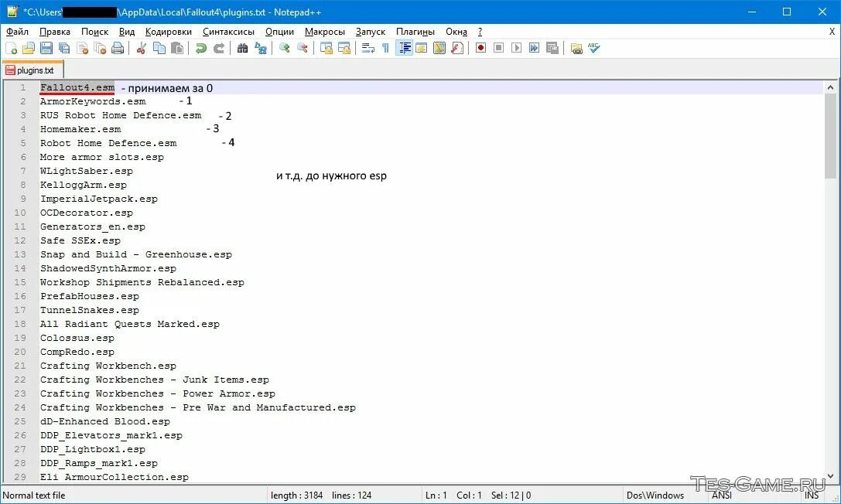The width and height of the screenshot is (841, 504).
Task: Toggle show all characters pilcrow icon
Action: [385, 48]
